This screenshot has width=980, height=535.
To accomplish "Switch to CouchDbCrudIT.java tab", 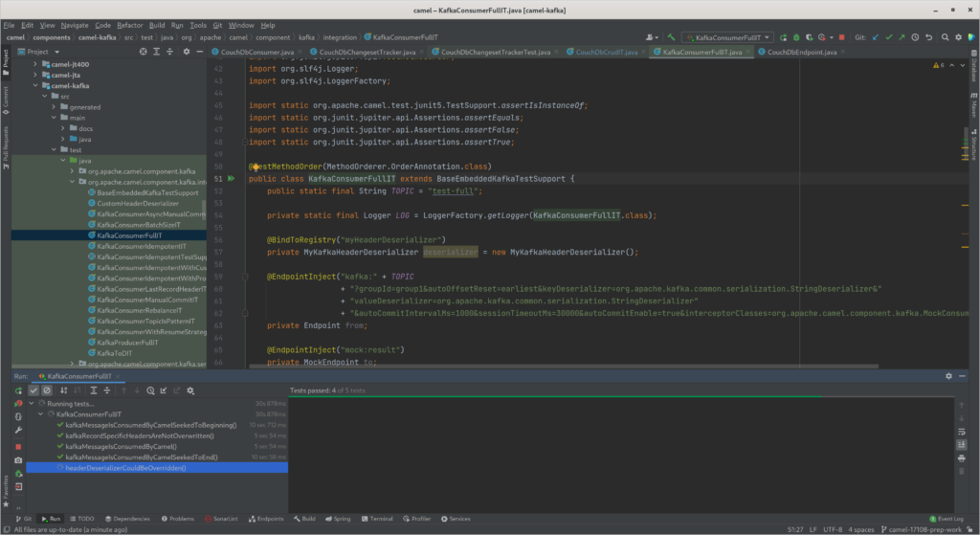I will tap(606, 52).
